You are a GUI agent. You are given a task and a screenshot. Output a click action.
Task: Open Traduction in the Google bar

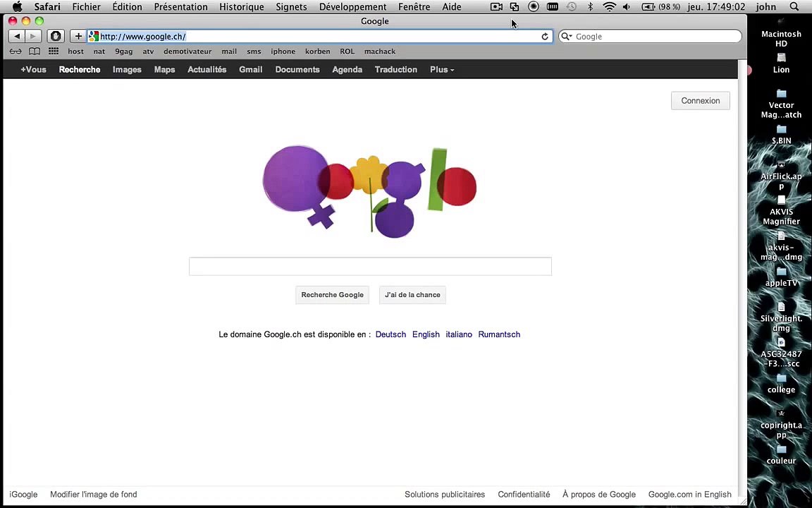click(x=396, y=69)
